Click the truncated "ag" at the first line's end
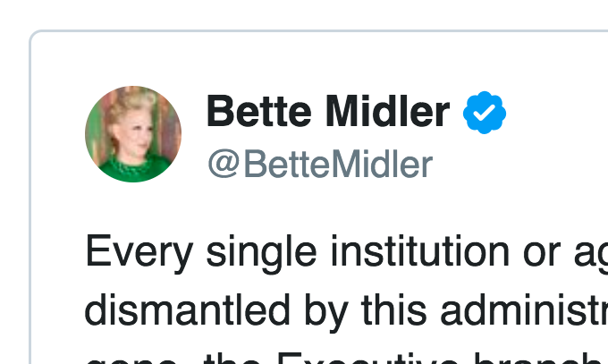Viewport: 608px width, 364px height. tap(587, 255)
